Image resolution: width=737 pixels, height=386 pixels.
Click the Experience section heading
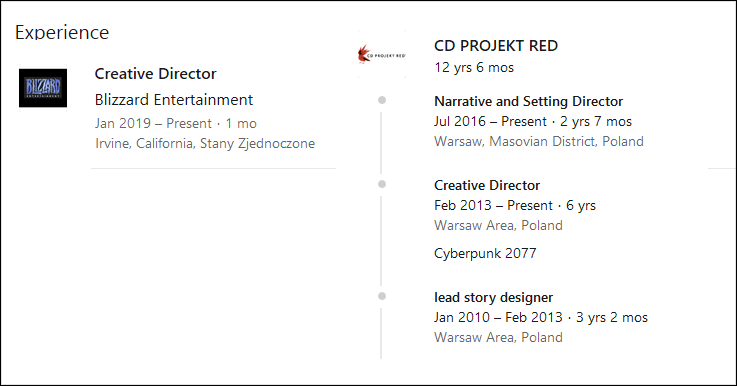click(62, 32)
